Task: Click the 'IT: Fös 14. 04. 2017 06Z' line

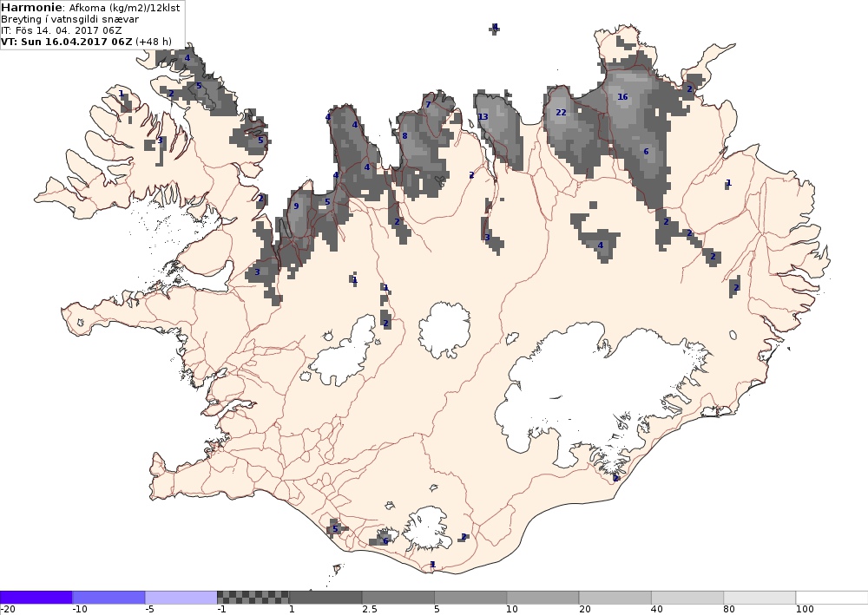Action: click(62, 29)
